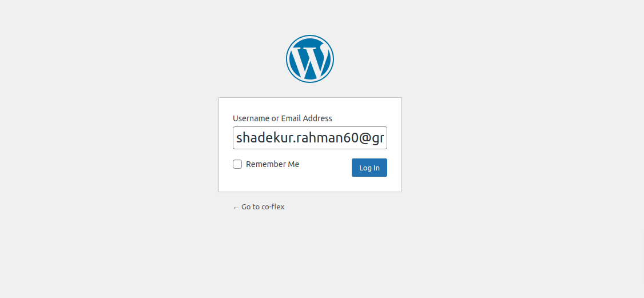Click the left arrow before Go to co-flex
The width and height of the screenshot is (644, 298).
pos(236,207)
